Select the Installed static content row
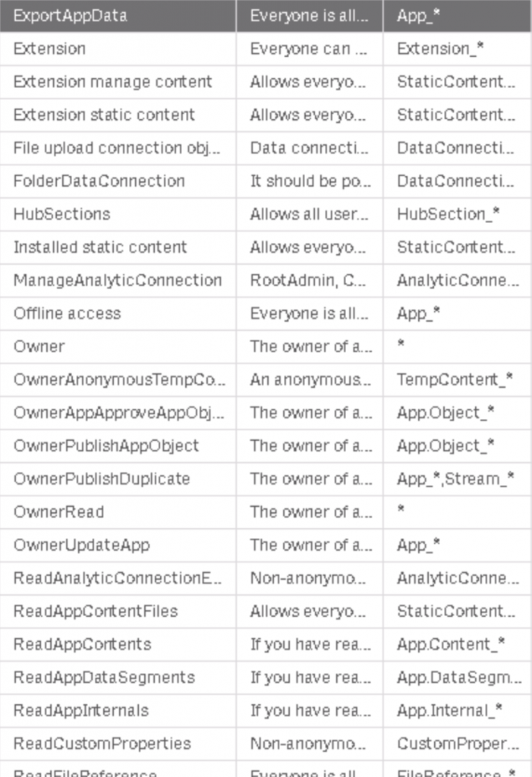Viewport: 532px width, 777px height. (100, 247)
